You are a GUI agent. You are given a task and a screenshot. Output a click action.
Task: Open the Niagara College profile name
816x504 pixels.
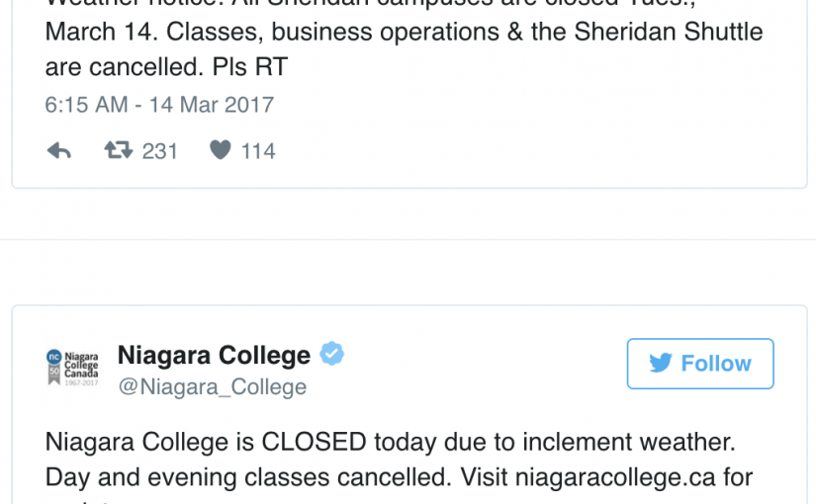(x=214, y=355)
